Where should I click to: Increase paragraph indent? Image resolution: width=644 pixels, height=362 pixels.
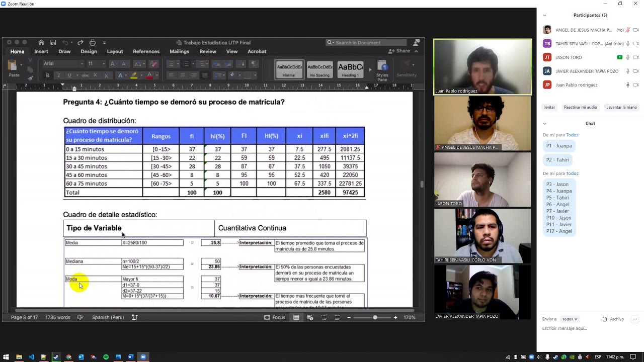(228, 64)
